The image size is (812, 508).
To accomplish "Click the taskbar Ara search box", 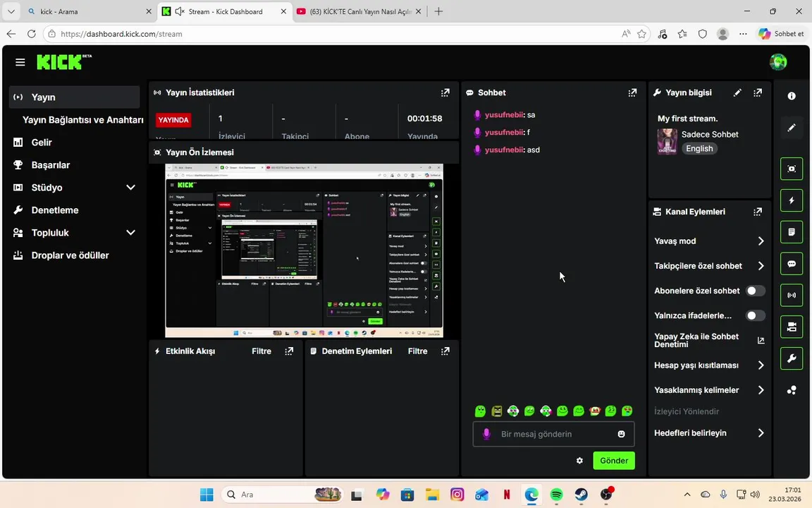I will pyautogui.click(x=283, y=495).
